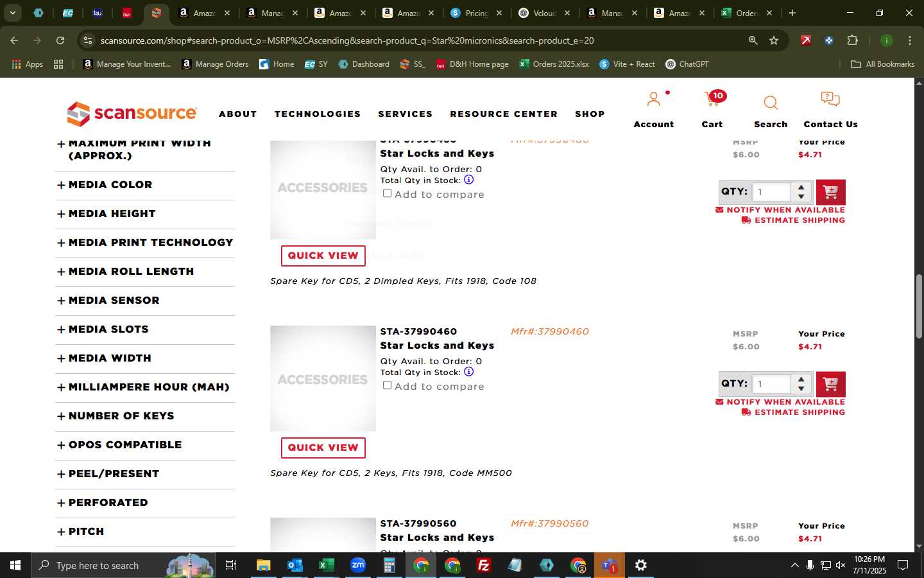Open File Explorer from the taskbar
The image size is (924, 578).
click(x=263, y=565)
